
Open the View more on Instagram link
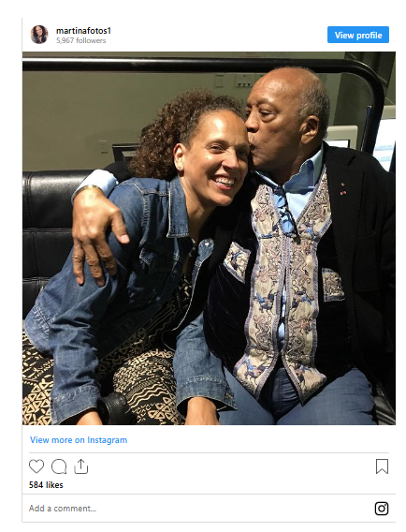click(x=79, y=440)
